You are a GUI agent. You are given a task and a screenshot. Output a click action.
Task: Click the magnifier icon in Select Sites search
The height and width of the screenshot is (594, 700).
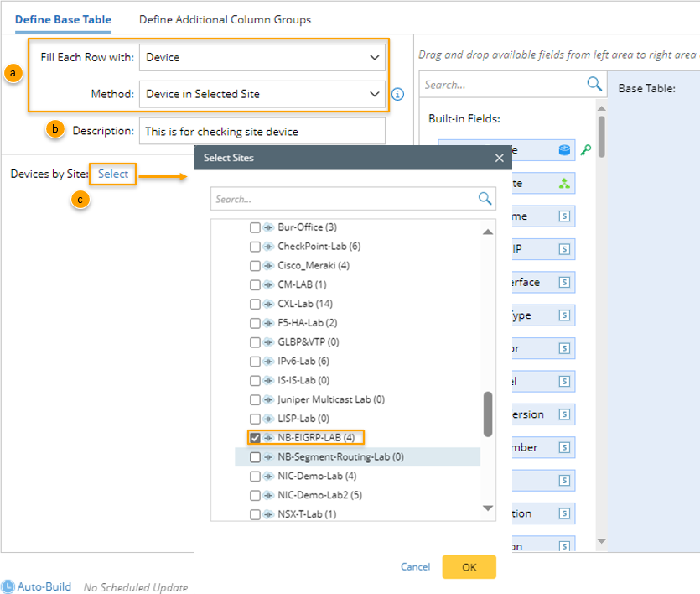coord(485,199)
